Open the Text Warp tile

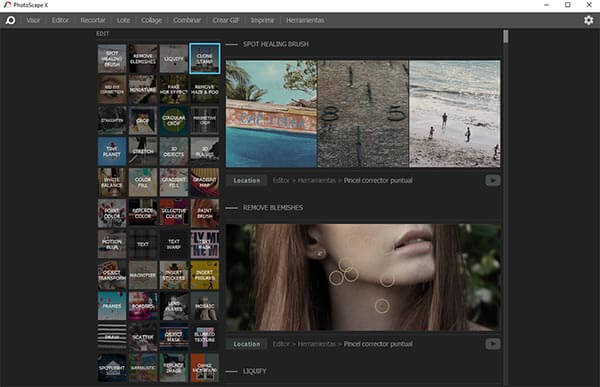(x=174, y=244)
